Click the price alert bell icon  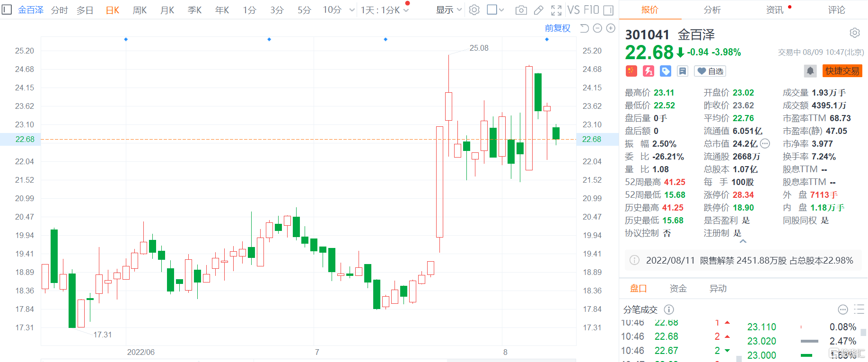tap(810, 71)
